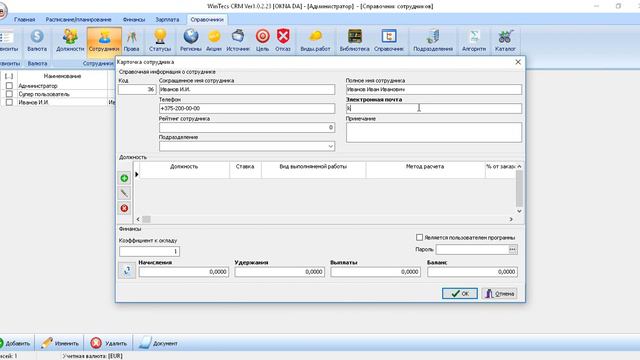Open the Права rights icon
This screenshot has height=360, width=640.
tap(131, 40)
